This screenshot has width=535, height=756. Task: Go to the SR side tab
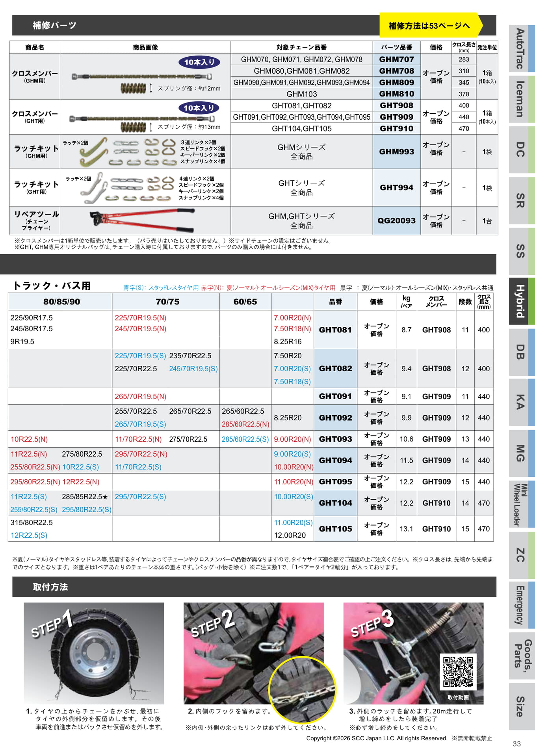coord(522,200)
